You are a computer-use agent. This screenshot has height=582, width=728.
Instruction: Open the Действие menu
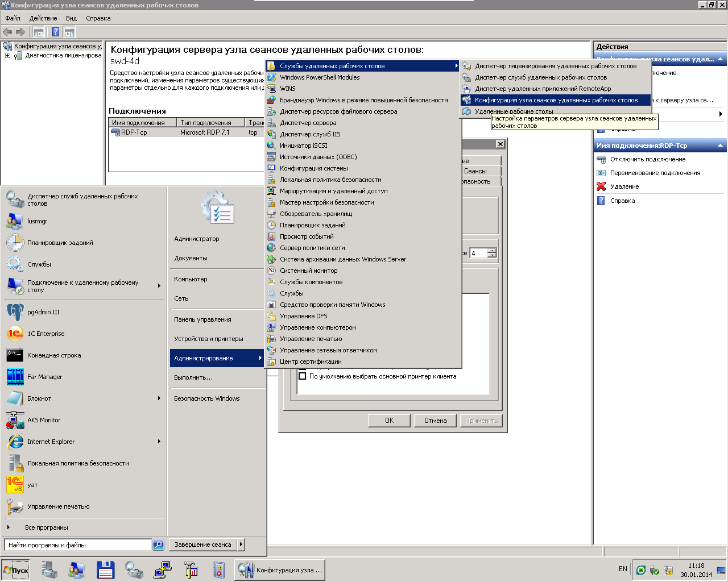coord(43,18)
